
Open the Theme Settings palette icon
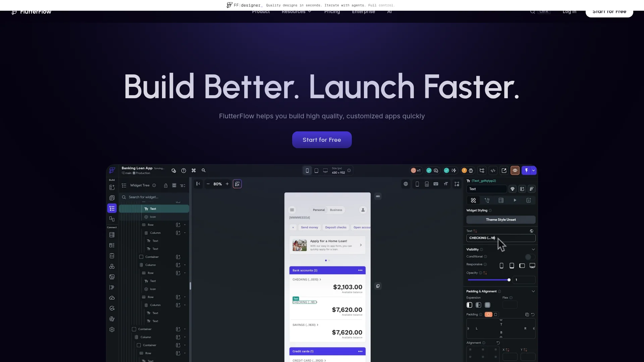tap(112, 319)
